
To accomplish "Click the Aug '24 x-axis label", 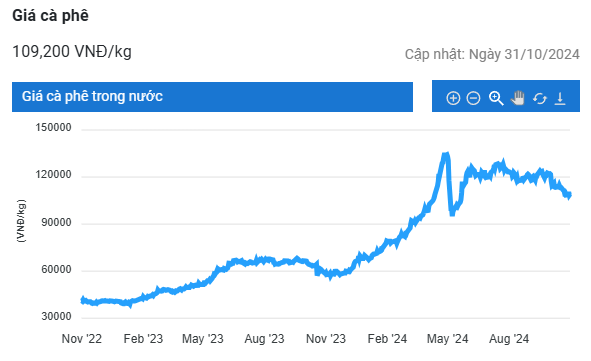I will coord(509,339).
